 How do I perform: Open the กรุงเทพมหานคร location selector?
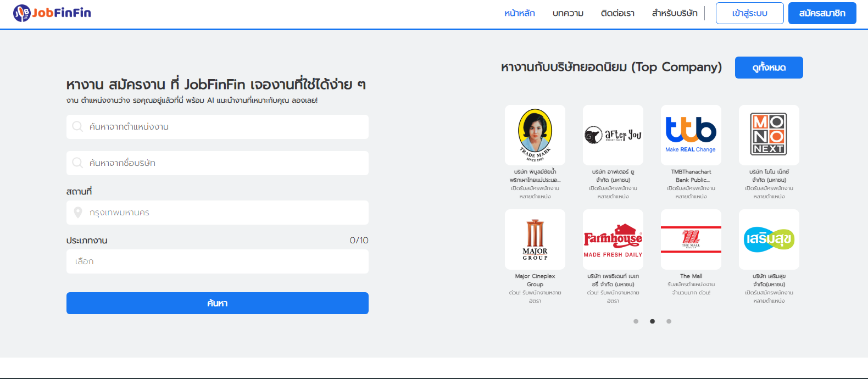[x=218, y=213]
